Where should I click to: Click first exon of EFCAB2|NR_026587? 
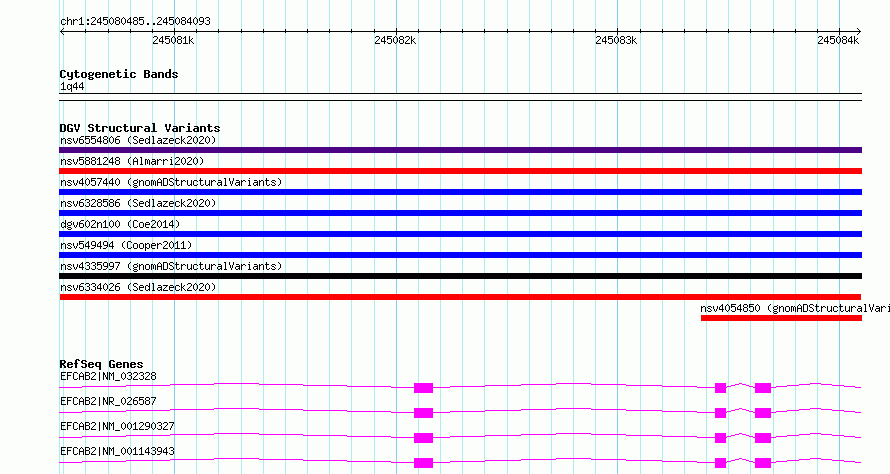point(423,413)
